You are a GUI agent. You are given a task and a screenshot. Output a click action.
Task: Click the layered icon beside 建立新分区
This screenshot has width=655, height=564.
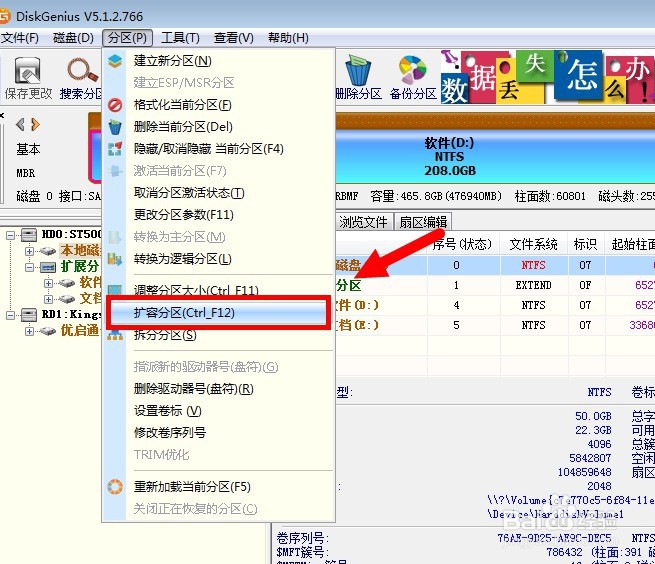coord(115,61)
